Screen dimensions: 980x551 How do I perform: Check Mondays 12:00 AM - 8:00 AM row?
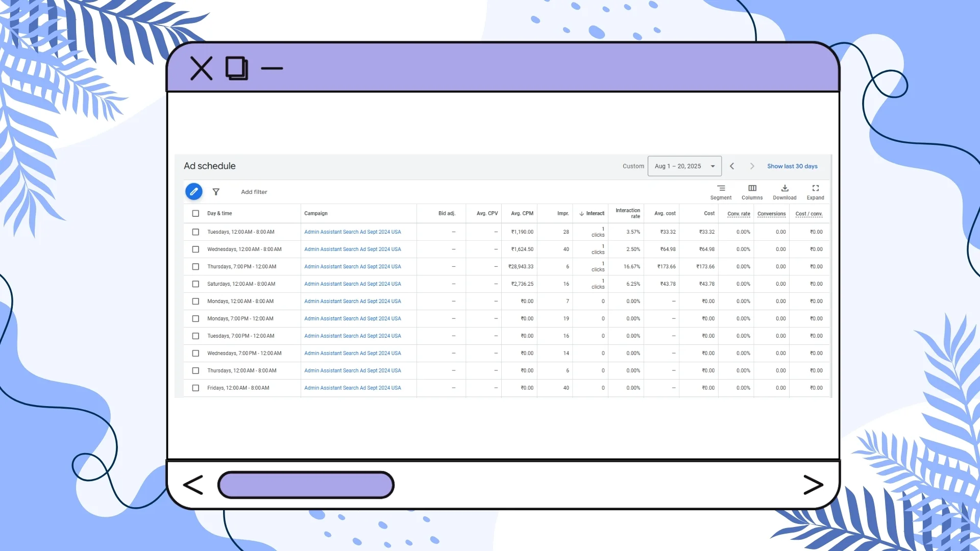(x=195, y=302)
